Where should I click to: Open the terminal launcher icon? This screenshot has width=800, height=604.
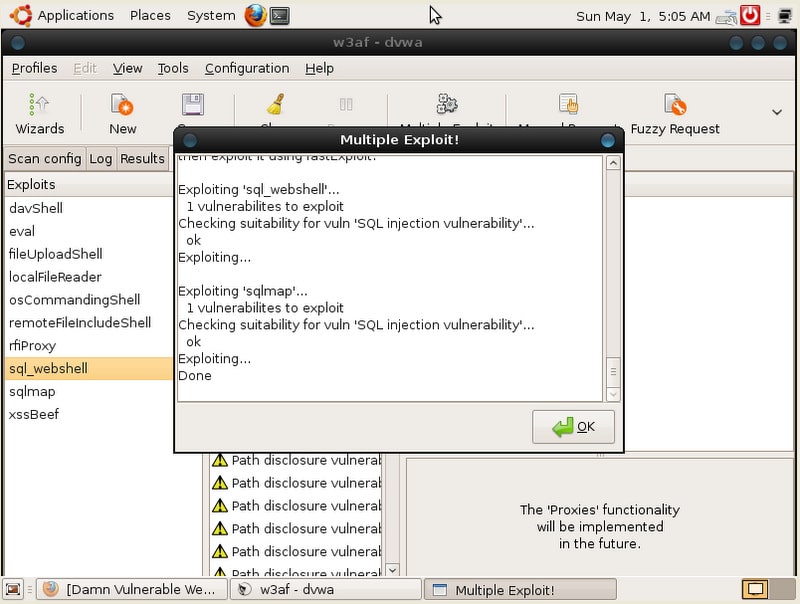(x=281, y=15)
